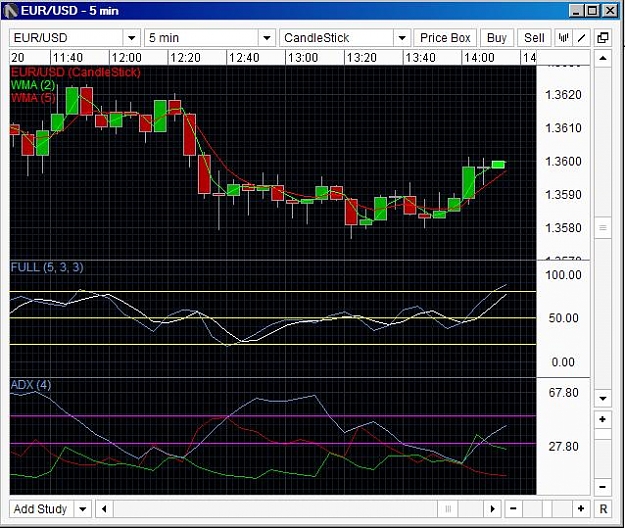Image resolution: width=625 pixels, height=528 pixels.
Task: Click the horizontal zoom in plus button
Action: [x=581, y=509]
